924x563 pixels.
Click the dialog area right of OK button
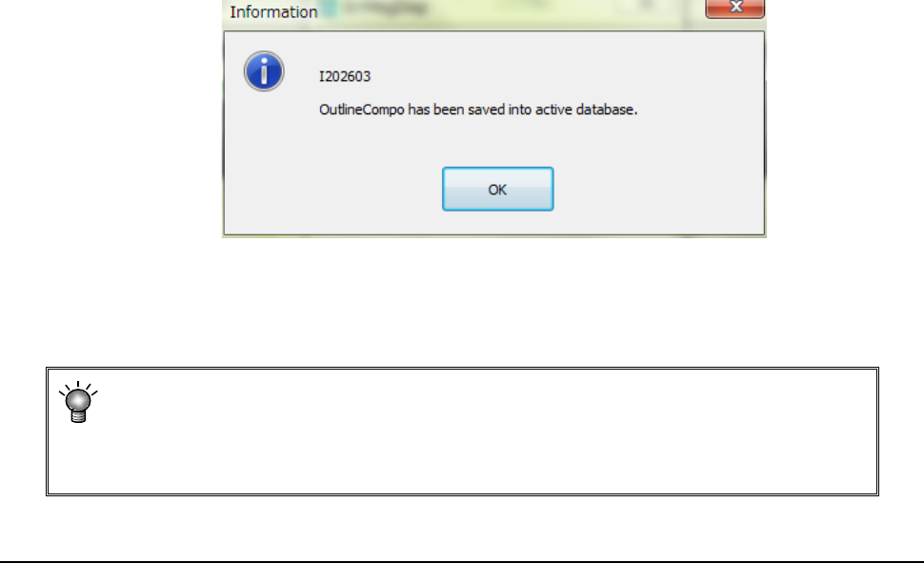pyautogui.click(x=659, y=190)
